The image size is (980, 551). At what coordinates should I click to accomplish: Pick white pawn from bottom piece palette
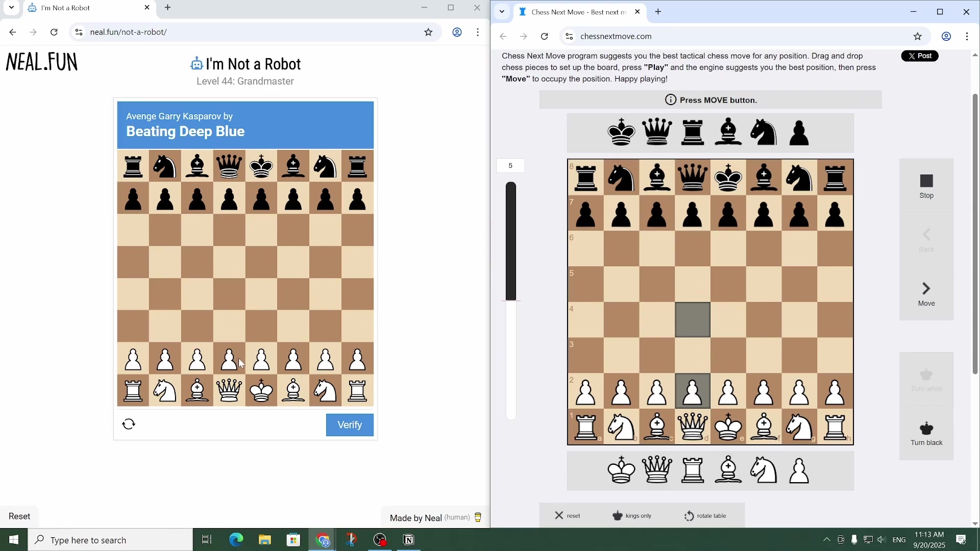(x=799, y=470)
